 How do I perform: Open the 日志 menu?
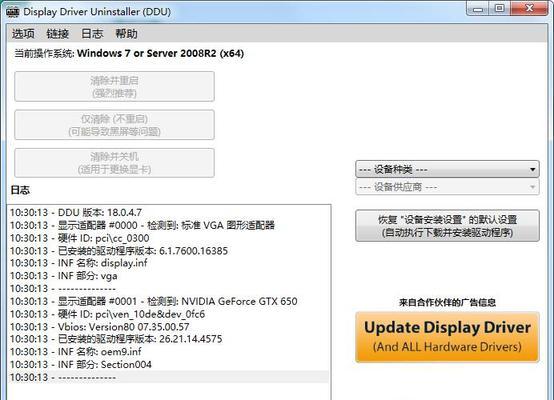92,34
